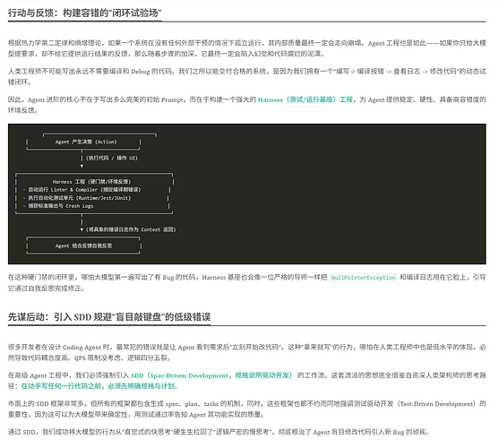This screenshot has height=448, width=499.
Task: Click code line "Agent 结合反馈自我反思"
Action: 83,246
